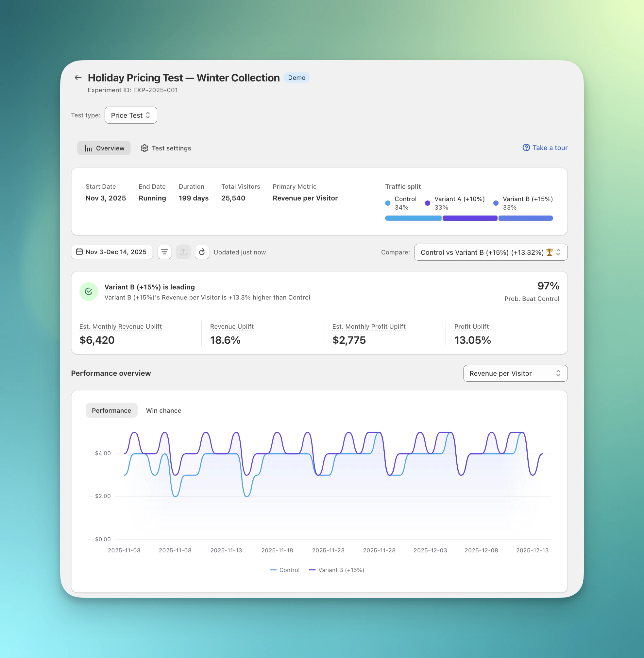Click the Profit Uplift label

point(471,326)
